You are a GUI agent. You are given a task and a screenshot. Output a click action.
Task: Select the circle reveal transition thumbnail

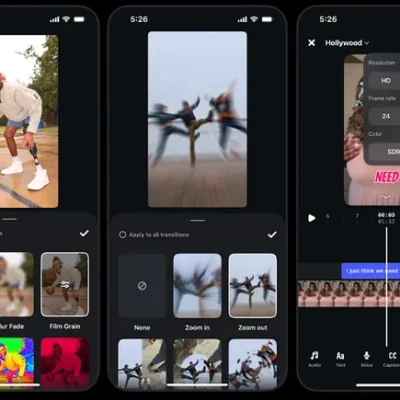(197, 364)
